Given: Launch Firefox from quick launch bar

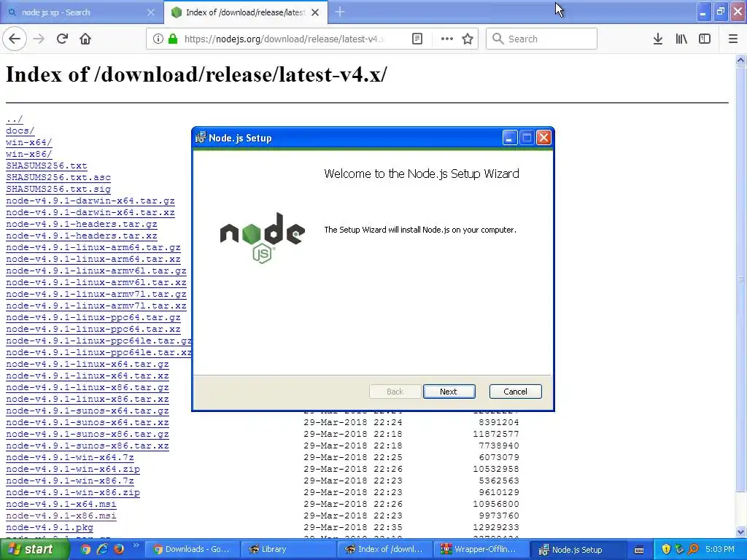Looking at the screenshot, I should pos(119,549).
